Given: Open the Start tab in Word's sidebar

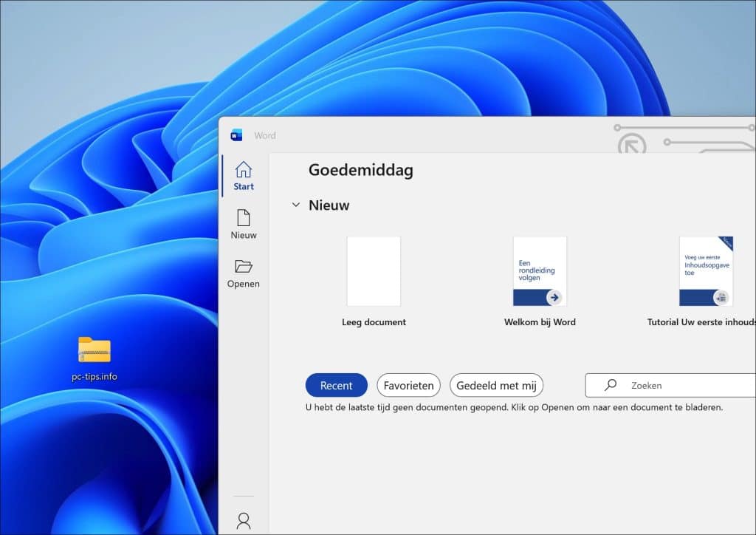Looking at the screenshot, I should [x=242, y=176].
